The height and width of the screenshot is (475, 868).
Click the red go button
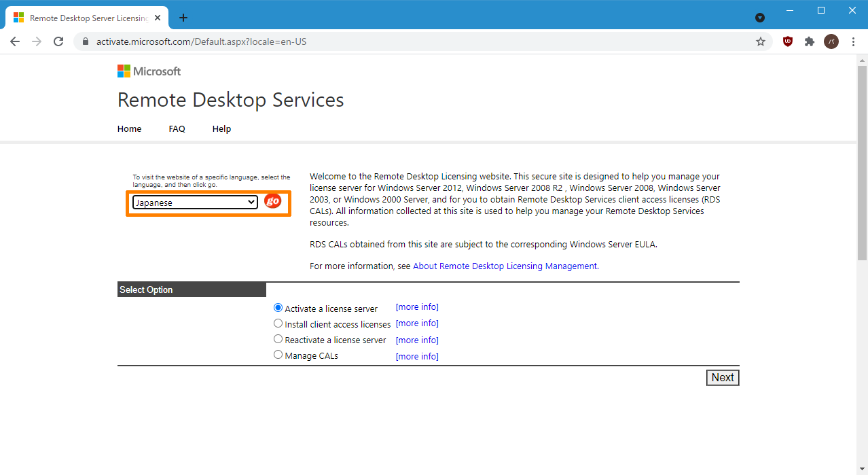point(273,201)
